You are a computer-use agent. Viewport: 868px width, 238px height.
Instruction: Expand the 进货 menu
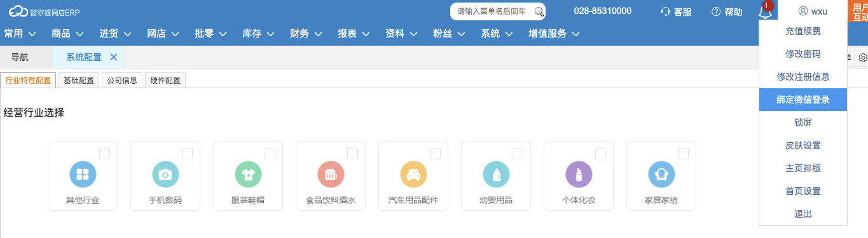click(x=115, y=34)
